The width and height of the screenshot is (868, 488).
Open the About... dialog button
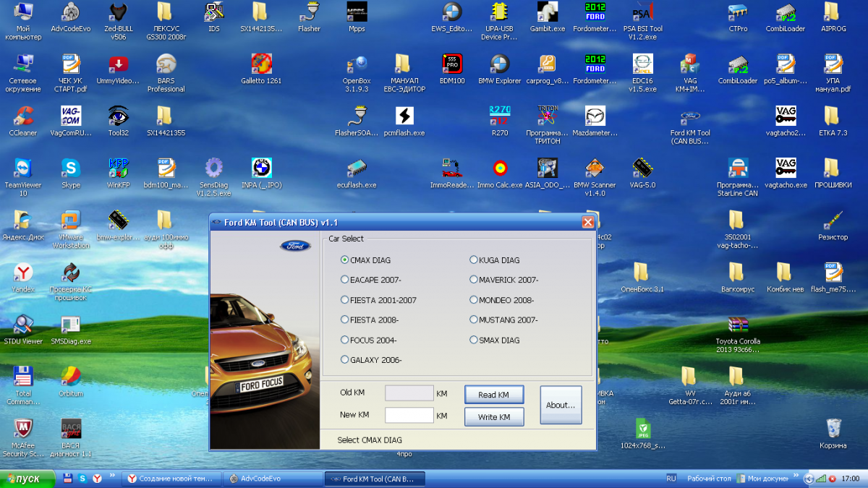click(x=561, y=405)
